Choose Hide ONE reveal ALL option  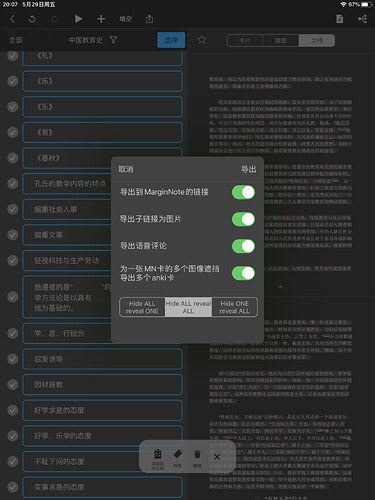235,307
